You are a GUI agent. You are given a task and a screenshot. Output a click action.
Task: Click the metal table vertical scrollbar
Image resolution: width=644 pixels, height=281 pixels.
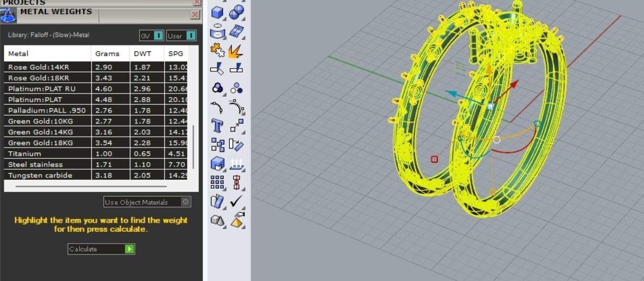coord(193,147)
